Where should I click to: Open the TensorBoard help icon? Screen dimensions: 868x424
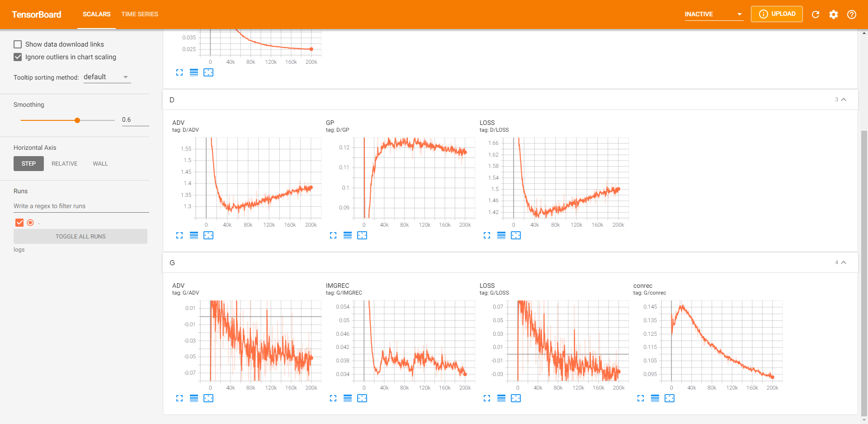[852, 14]
